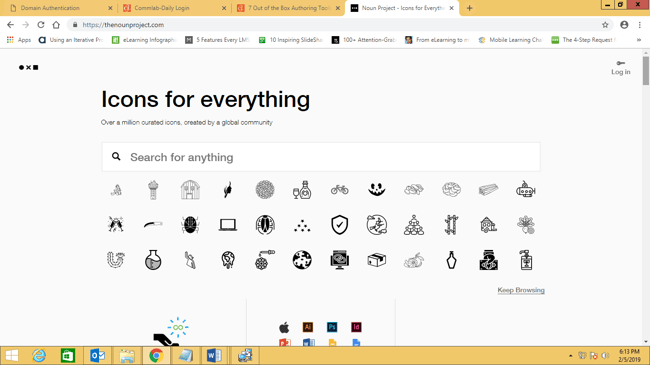
Task: Bookmark this page with the star
Action: 605,25
